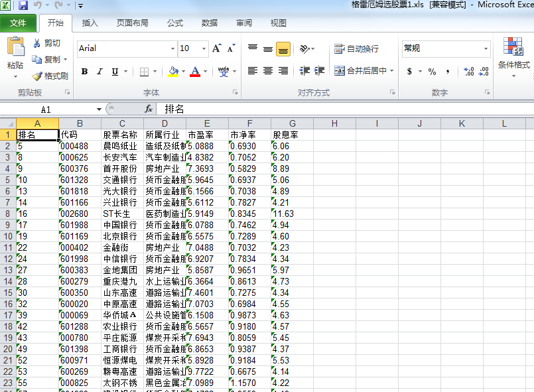Click the Paste clipboard icon
Screen dimensions: 534x392
pos(16,46)
